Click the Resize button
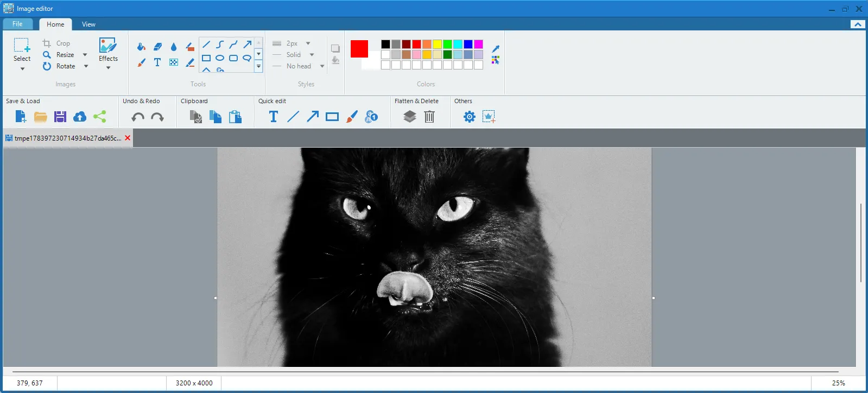The width and height of the screenshot is (868, 393). tap(59, 55)
